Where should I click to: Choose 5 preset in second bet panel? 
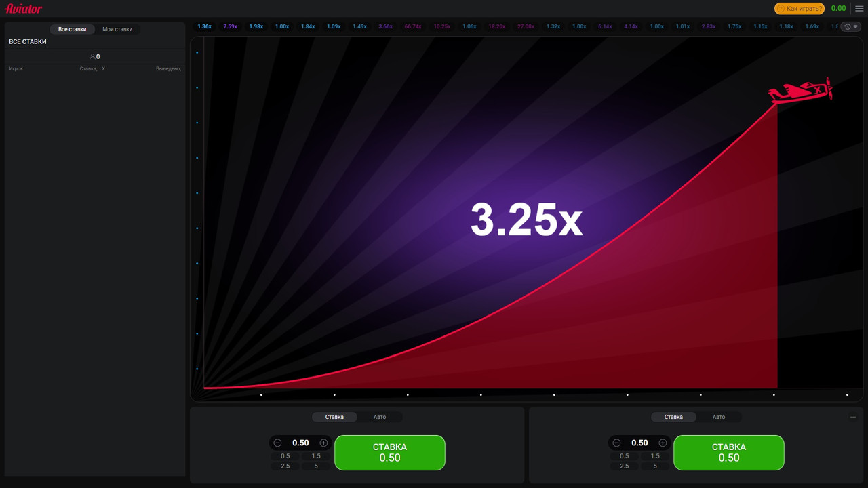(655, 466)
